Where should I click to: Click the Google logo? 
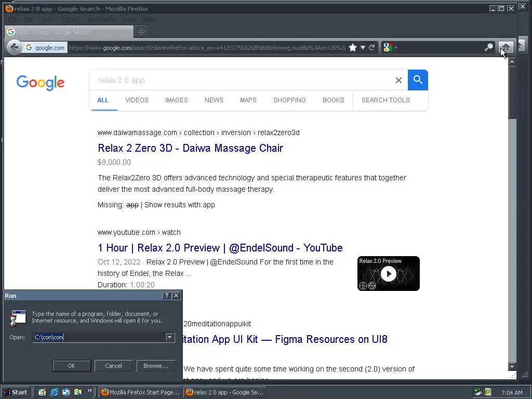pos(41,83)
